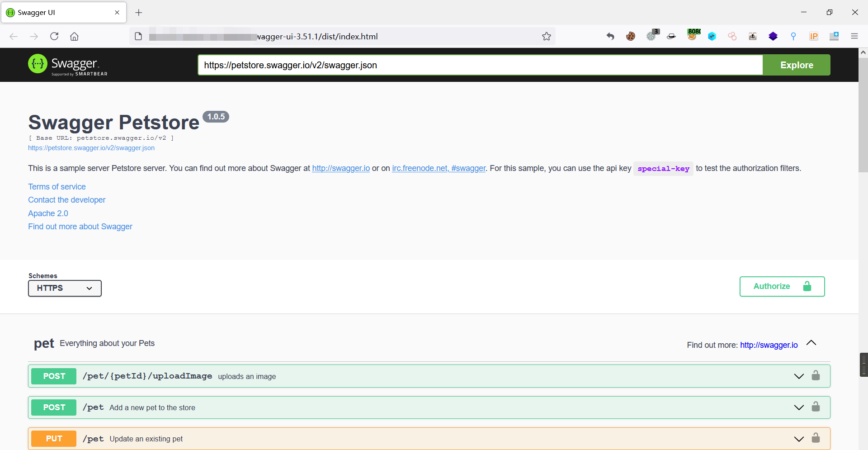Open Terms of service link
This screenshot has height=450, width=868.
(x=57, y=187)
